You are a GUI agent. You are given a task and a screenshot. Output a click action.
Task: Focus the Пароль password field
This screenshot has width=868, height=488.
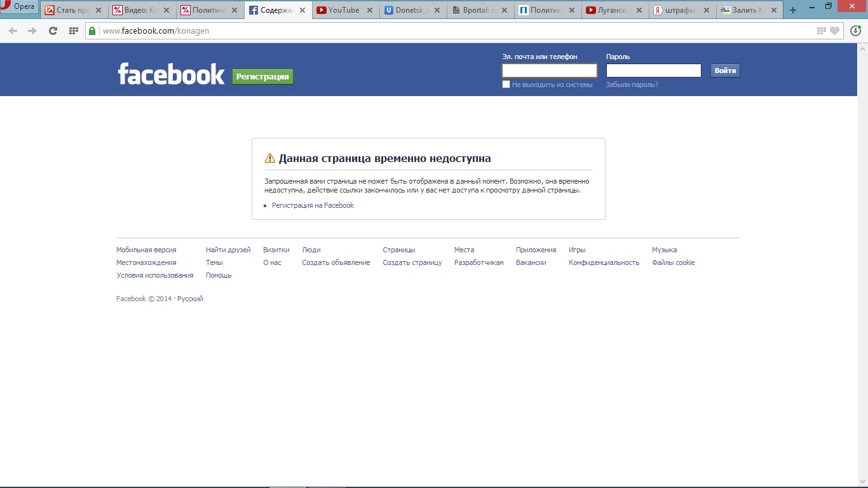coord(654,71)
